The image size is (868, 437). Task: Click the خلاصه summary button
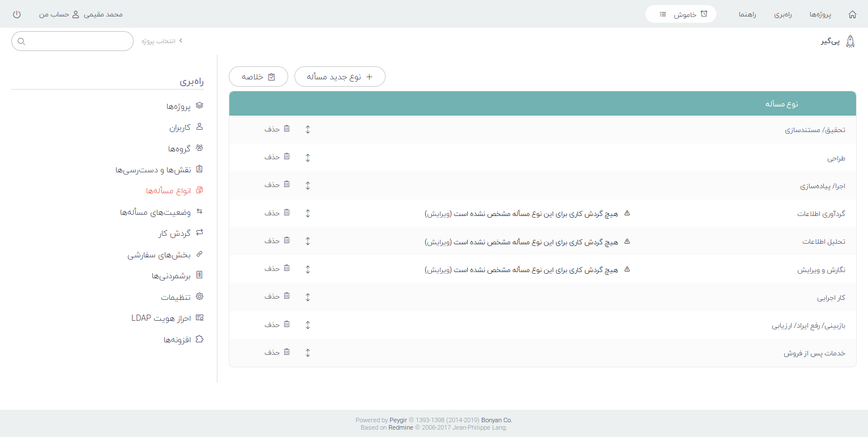[x=258, y=77]
